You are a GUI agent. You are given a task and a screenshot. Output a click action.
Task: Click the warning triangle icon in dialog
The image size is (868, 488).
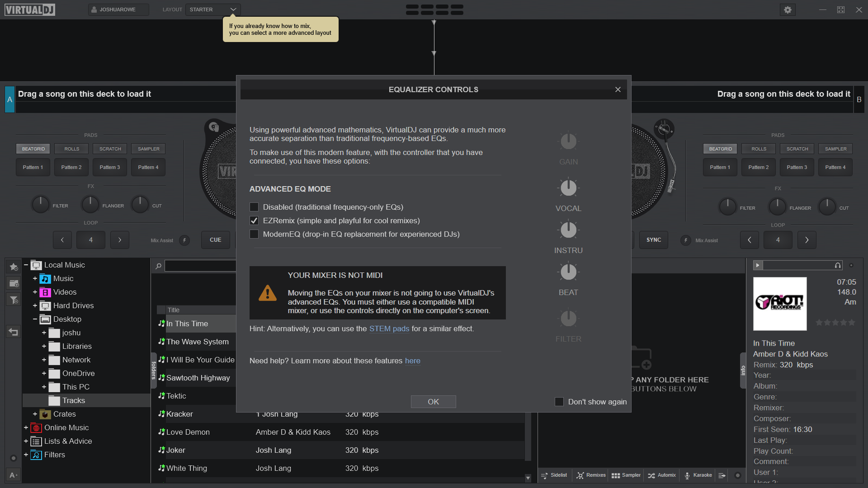pyautogui.click(x=268, y=293)
